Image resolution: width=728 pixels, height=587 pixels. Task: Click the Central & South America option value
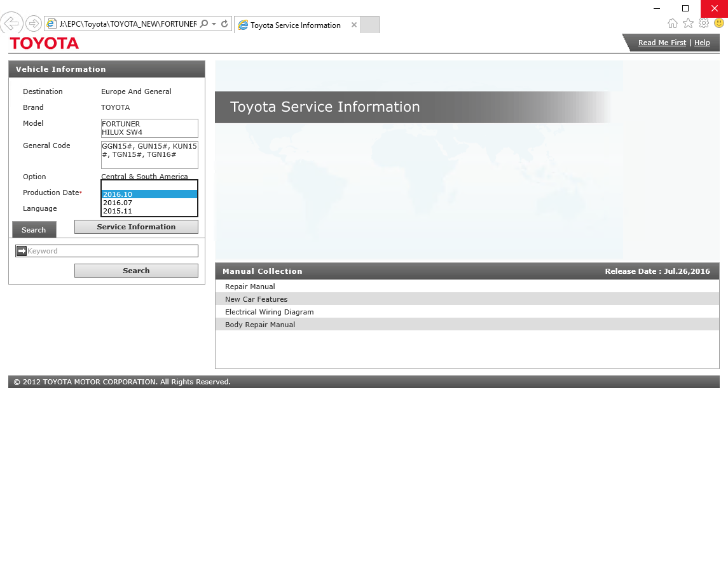(x=144, y=177)
